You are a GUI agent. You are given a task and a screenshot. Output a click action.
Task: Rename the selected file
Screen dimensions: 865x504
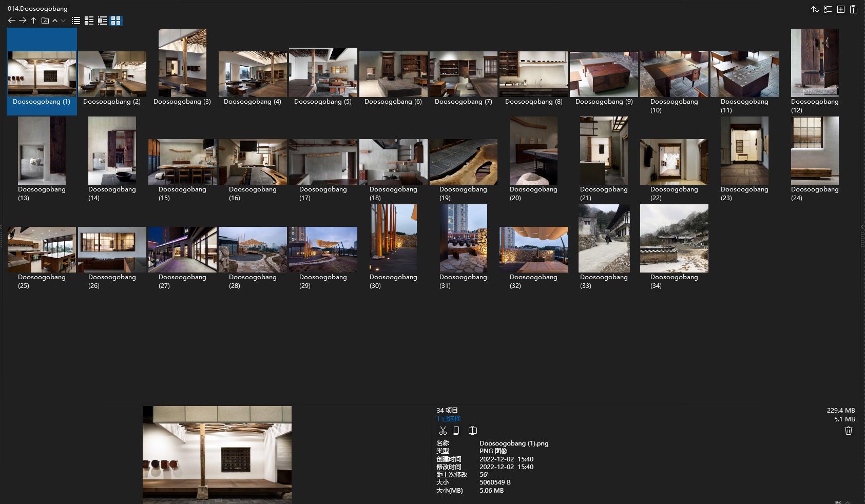point(473,431)
